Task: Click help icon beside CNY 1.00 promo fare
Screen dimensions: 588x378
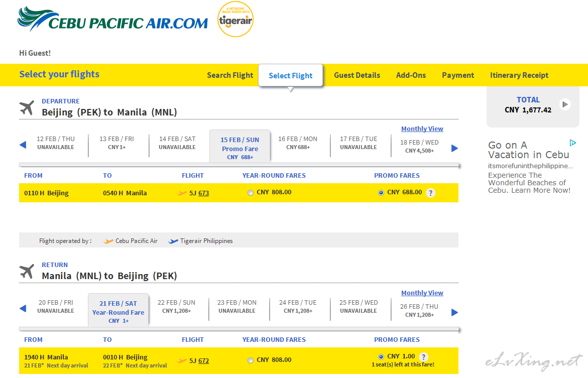Action: click(423, 357)
